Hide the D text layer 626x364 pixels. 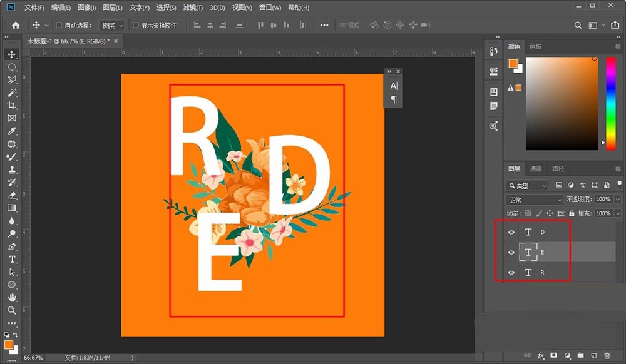pos(511,232)
